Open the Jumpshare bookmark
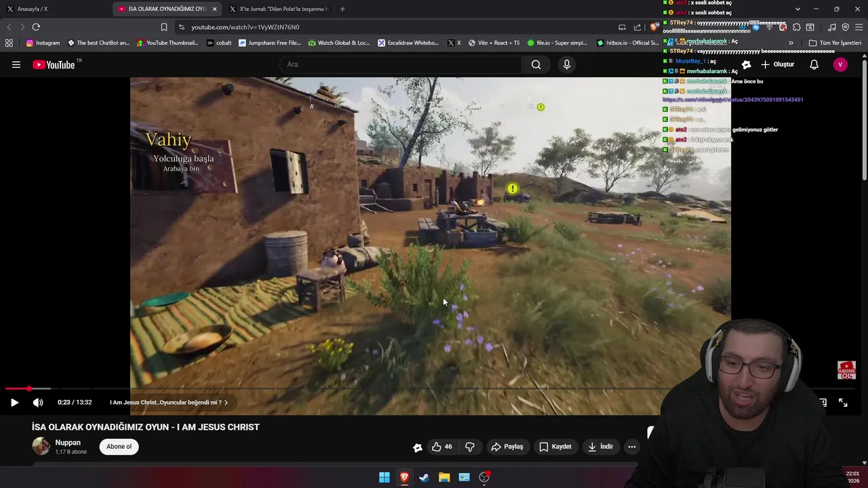 [269, 43]
